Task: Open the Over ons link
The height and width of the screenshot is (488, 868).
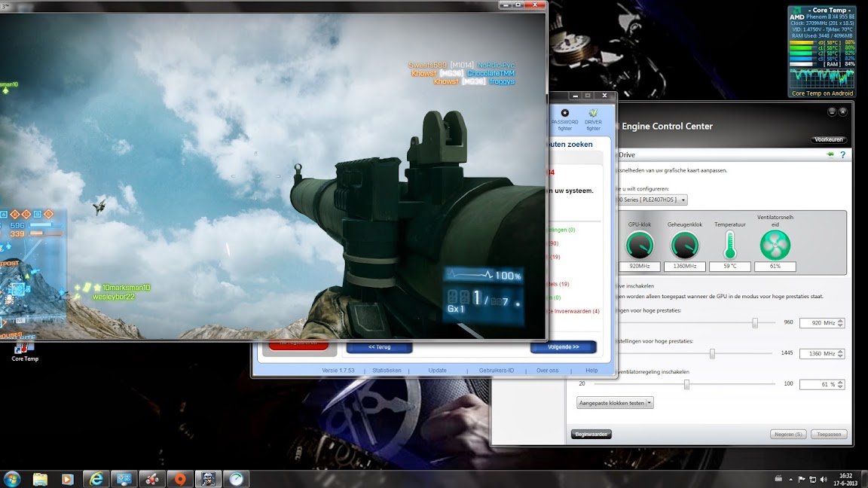Action: 547,371
